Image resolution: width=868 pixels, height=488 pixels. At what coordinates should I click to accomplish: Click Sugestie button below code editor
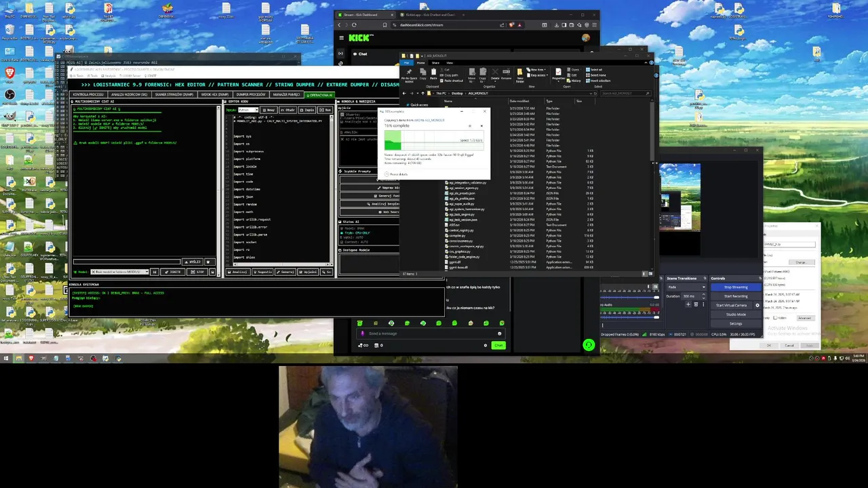point(262,272)
